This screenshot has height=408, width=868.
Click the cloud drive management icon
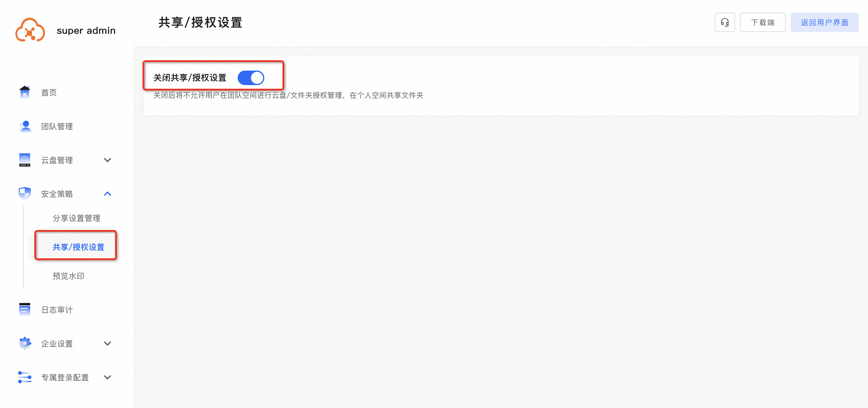point(24,160)
